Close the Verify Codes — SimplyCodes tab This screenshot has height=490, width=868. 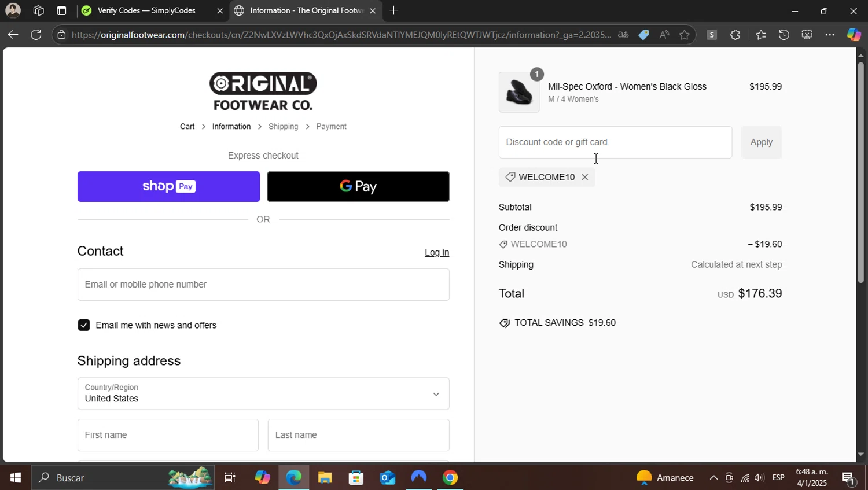coord(220,10)
